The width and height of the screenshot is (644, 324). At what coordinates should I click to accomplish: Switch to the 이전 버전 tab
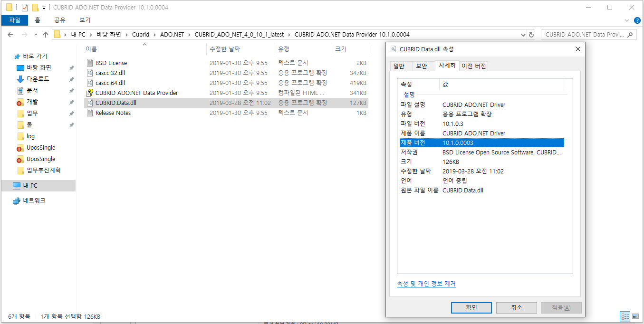point(474,66)
